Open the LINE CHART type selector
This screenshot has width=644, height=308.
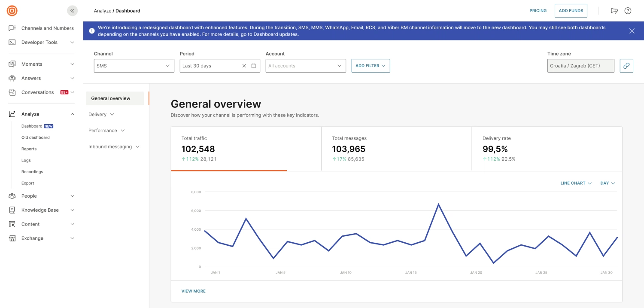pyautogui.click(x=575, y=183)
